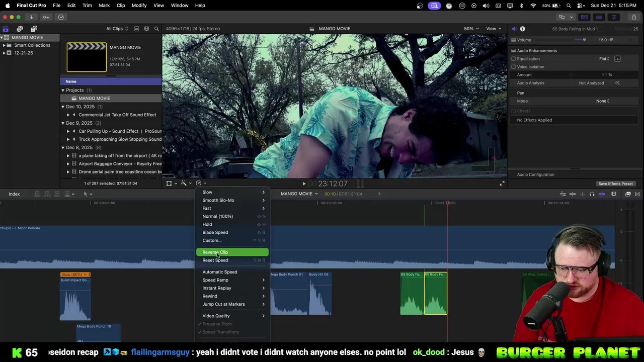This screenshot has height=362, width=644.
Task: Open the Pan Mode None dropdown
Action: [x=603, y=101]
